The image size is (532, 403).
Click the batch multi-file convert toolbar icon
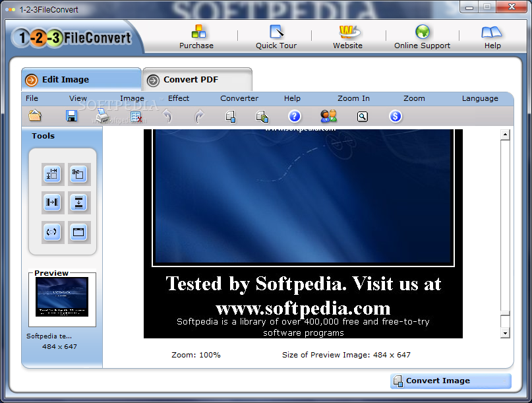[x=262, y=117]
